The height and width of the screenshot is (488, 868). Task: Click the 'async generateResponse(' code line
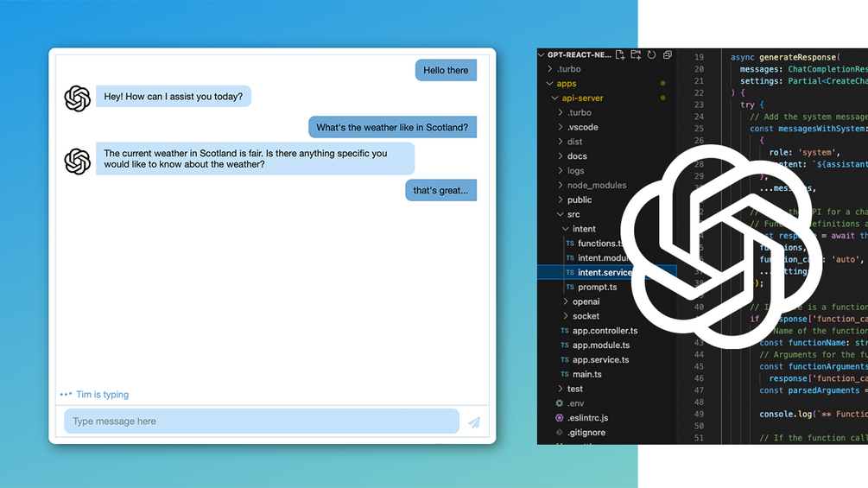click(785, 57)
